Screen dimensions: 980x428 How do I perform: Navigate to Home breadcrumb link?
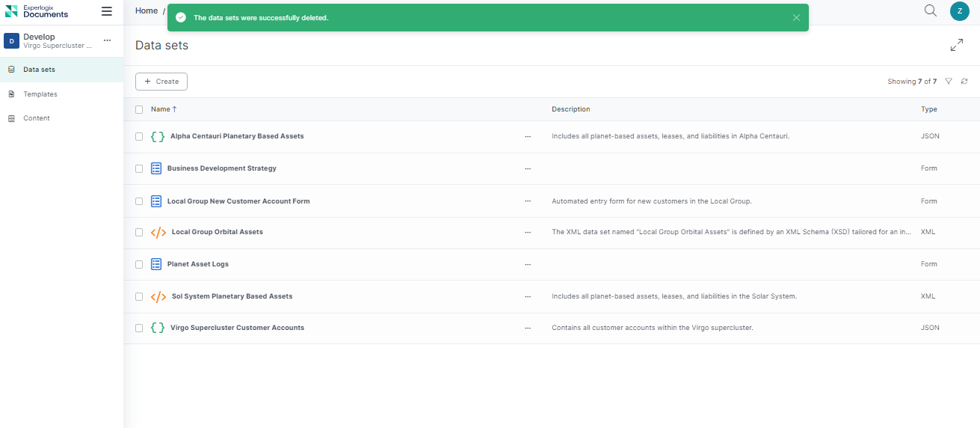(147, 11)
